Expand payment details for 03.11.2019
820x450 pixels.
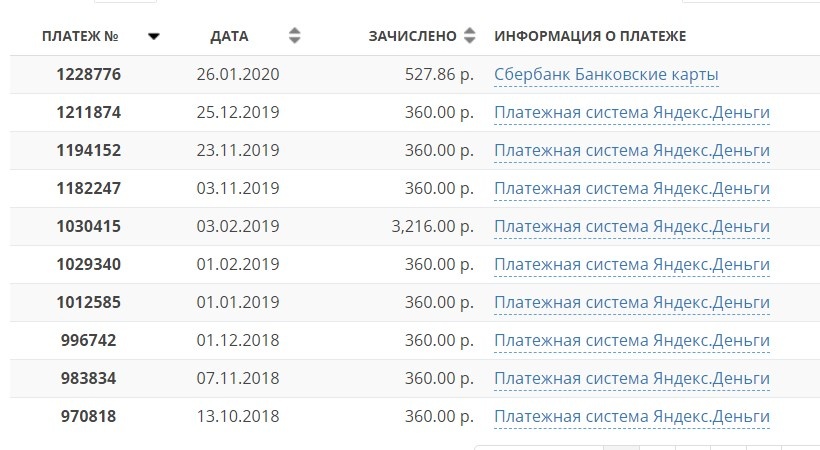(632, 189)
